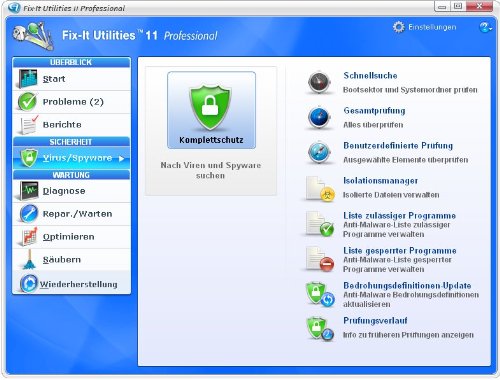This screenshot has height=380, width=500.
Task: Open Wiederherstellung in the sidebar
Action: click(x=71, y=284)
